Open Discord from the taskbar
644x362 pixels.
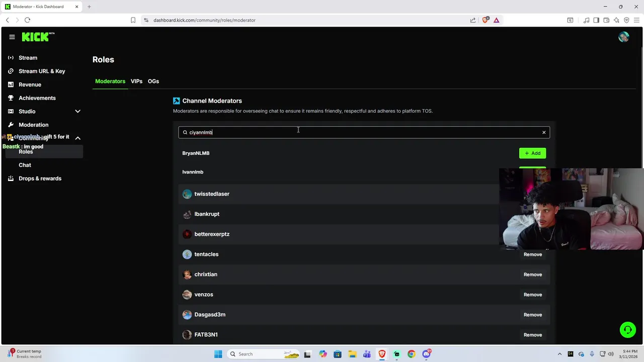427,354
